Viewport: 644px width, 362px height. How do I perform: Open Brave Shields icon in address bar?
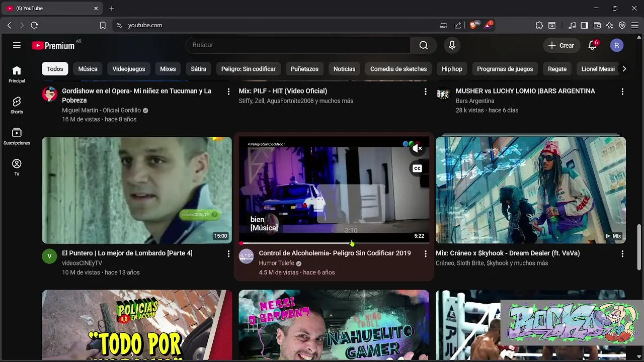pos(473,25)
